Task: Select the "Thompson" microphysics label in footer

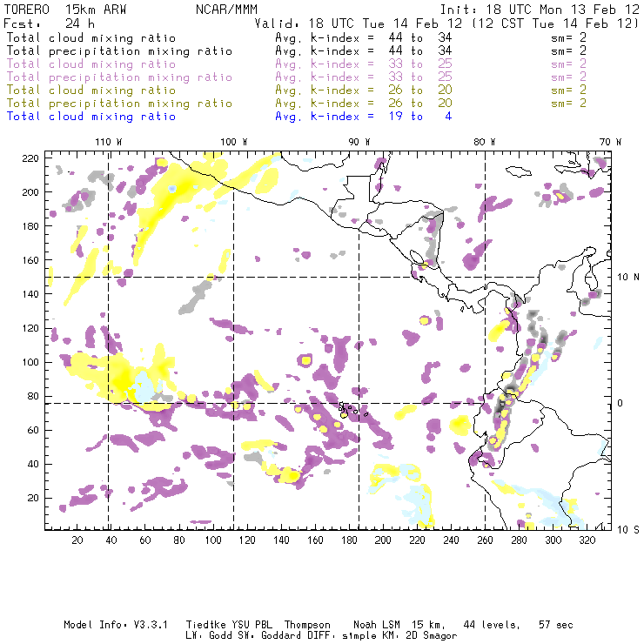Action: tap(307, 625)
